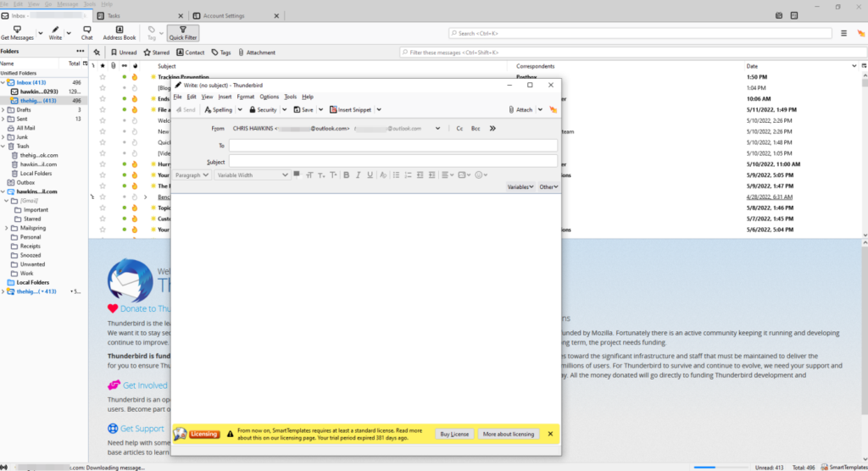Click the attachment column header icon
Image resolution: width=868 pixels, height=471 pixels.
[114, 66]
